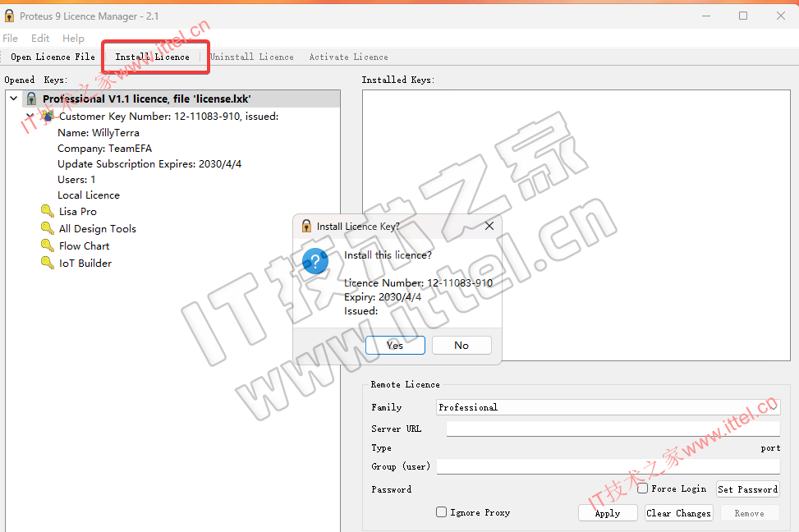This screenshot has width=799, height=532.
Task: Close the Install Licence Key dialog
Action: pos(489,226)
